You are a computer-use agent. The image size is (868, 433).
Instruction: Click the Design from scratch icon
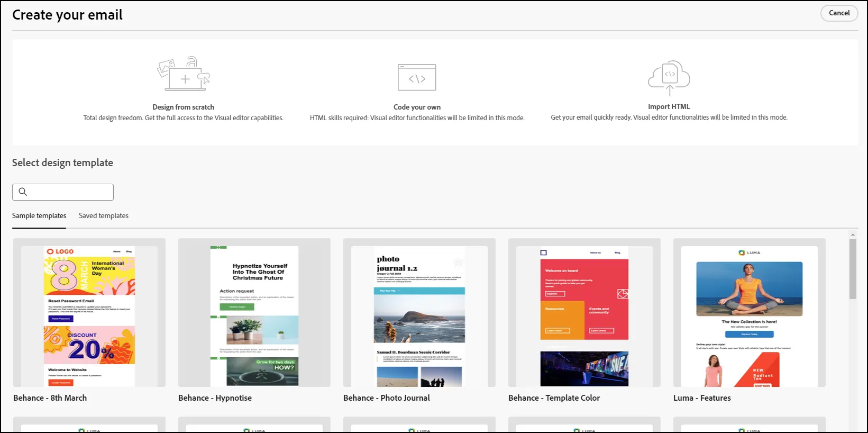tap(184, 74)
